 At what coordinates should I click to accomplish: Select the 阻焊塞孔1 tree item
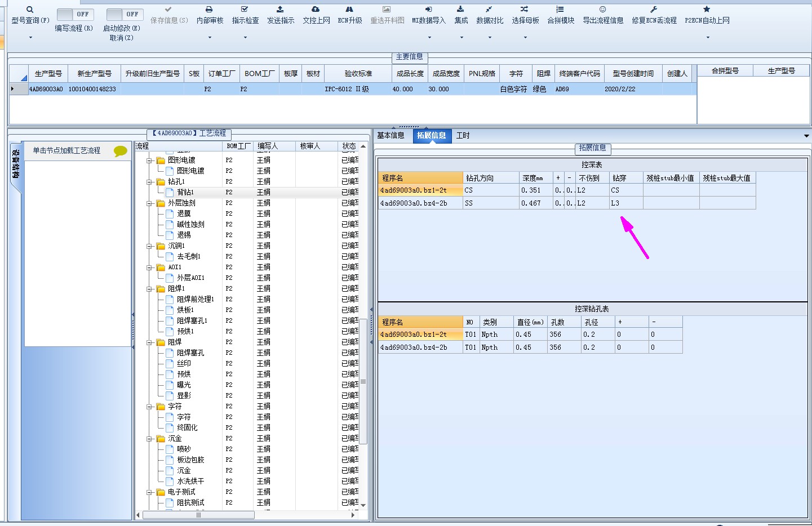(x=192, y=320)
